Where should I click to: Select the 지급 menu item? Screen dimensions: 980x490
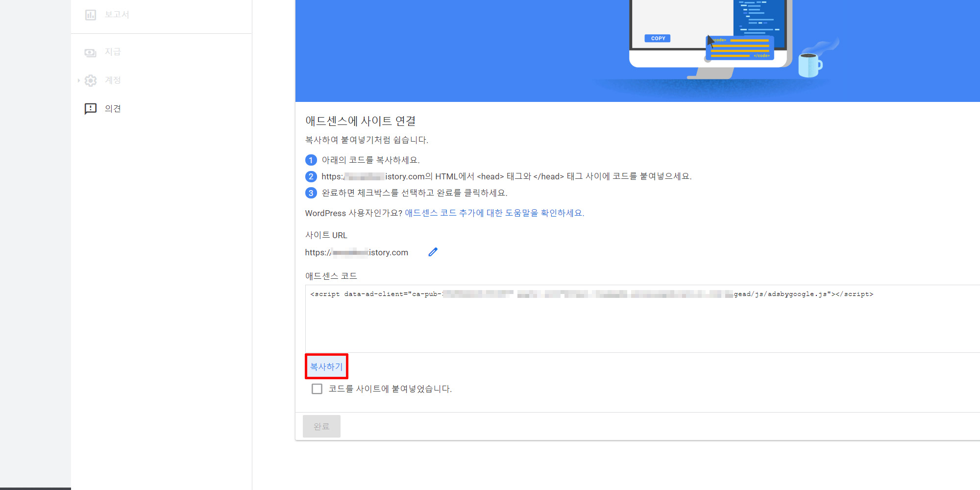coord(113,52)
